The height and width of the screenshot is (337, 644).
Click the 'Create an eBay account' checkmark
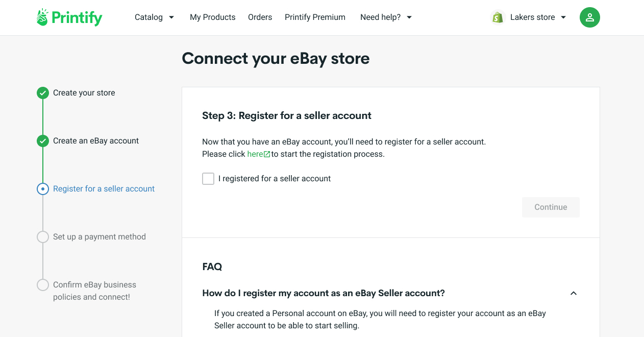pos(43,141)
